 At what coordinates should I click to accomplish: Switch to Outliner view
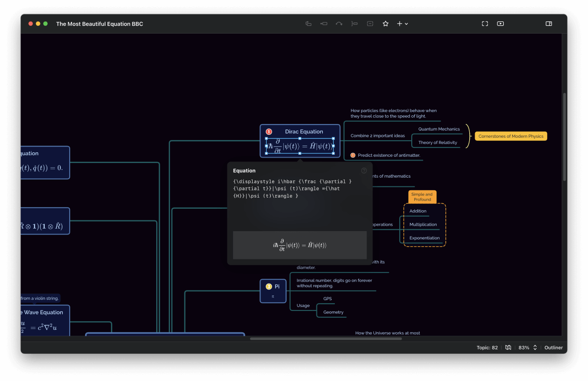[553, 347]
